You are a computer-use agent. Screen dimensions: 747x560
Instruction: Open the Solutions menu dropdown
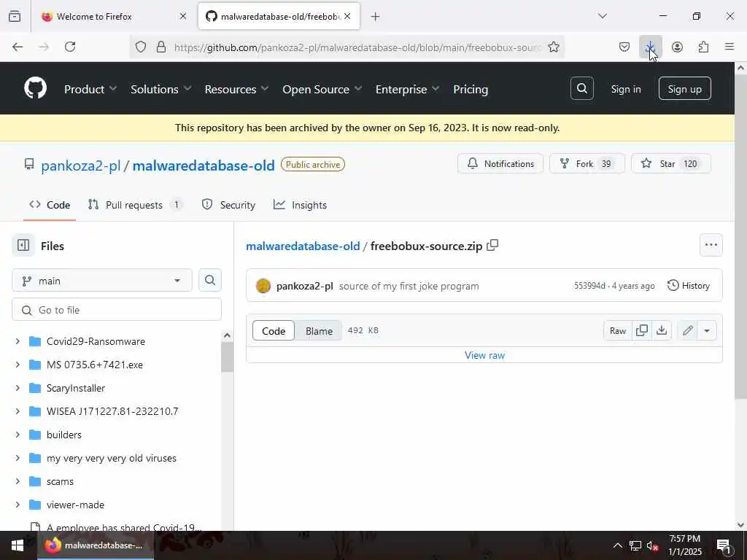[161, 89]
